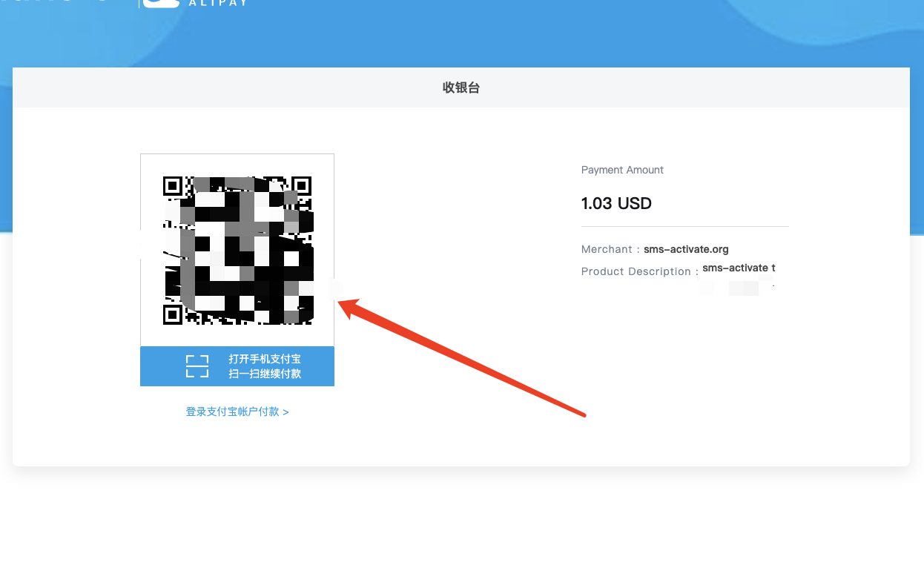Click the 收银台 header title
This screenshot has width=924, height=562.
pos(461,87)
